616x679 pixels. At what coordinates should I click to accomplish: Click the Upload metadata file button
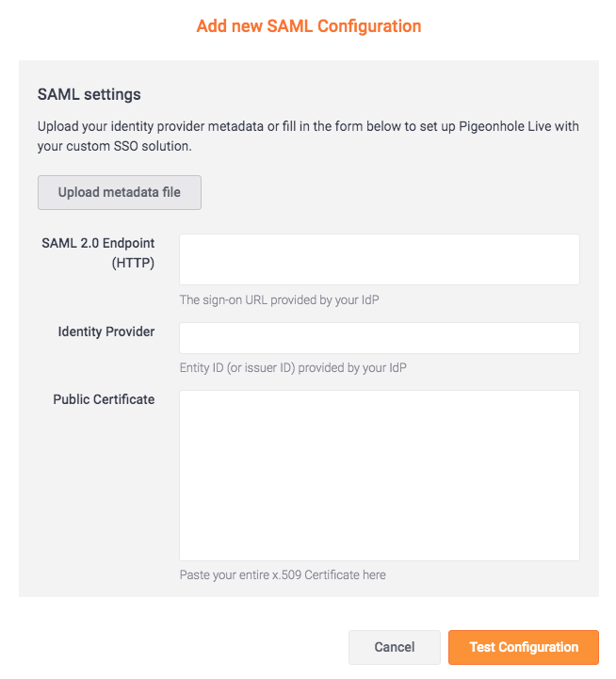tap(119, 192)
